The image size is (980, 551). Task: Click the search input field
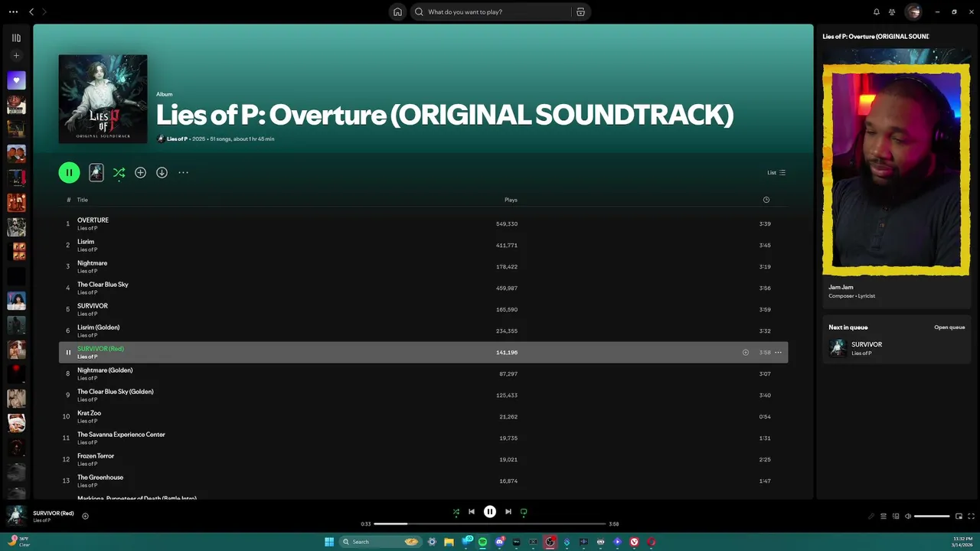coord(498,11)
